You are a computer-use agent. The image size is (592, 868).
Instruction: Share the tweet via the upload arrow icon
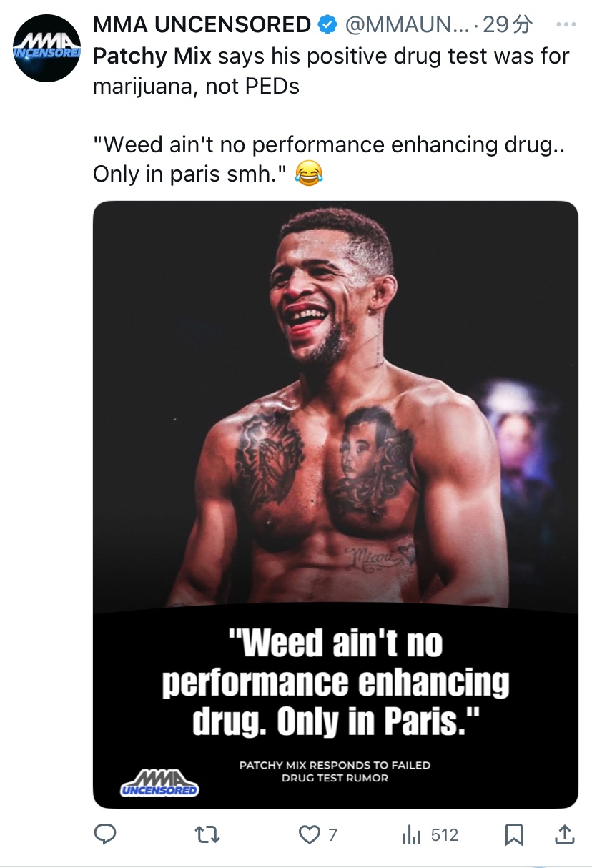click(x=564, y=834)
